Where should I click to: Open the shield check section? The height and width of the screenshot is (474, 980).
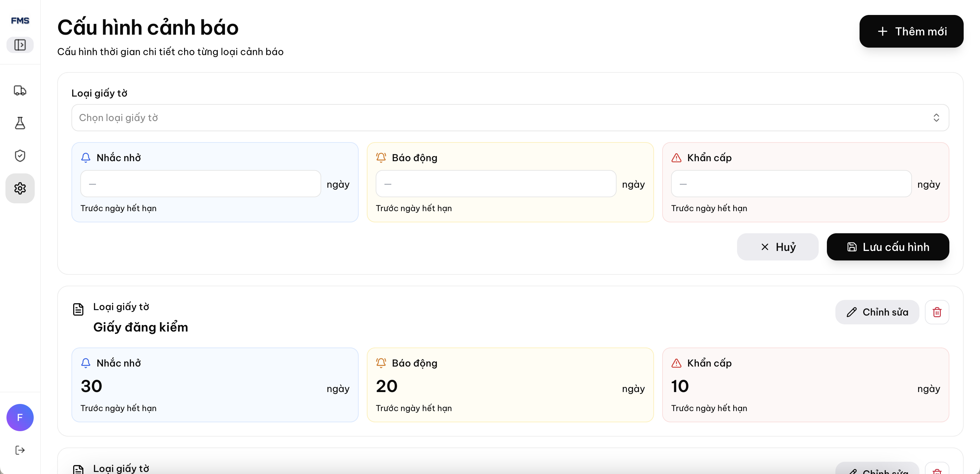click(20, 156)
